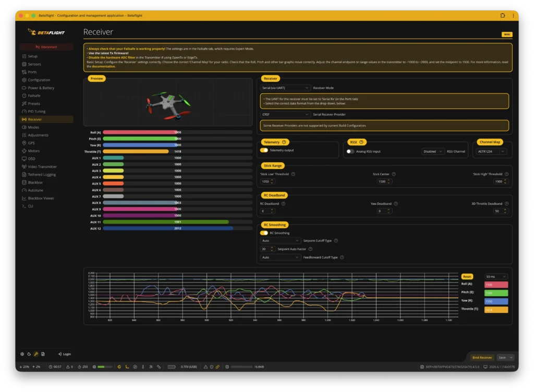Viewport: 534px width, 392px height.
Task: Select the Receiver tab in sidebar
Action: tap(46, 119)
